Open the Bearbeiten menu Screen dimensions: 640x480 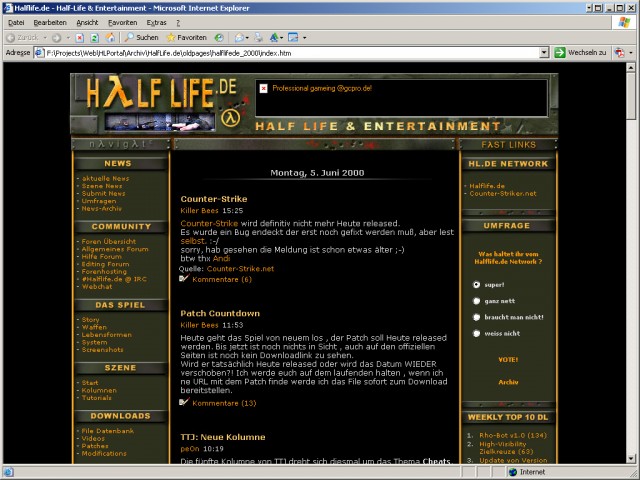tap(50, 23)
